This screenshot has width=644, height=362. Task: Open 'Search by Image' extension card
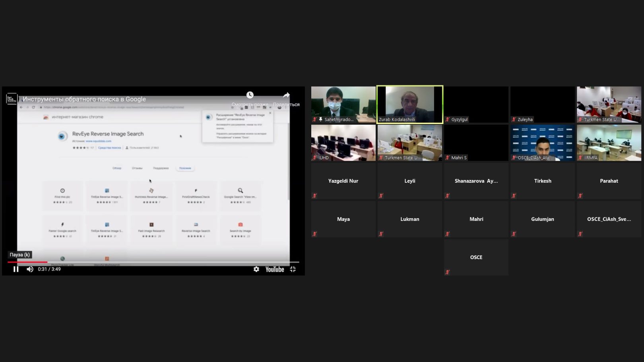point(240,230)
